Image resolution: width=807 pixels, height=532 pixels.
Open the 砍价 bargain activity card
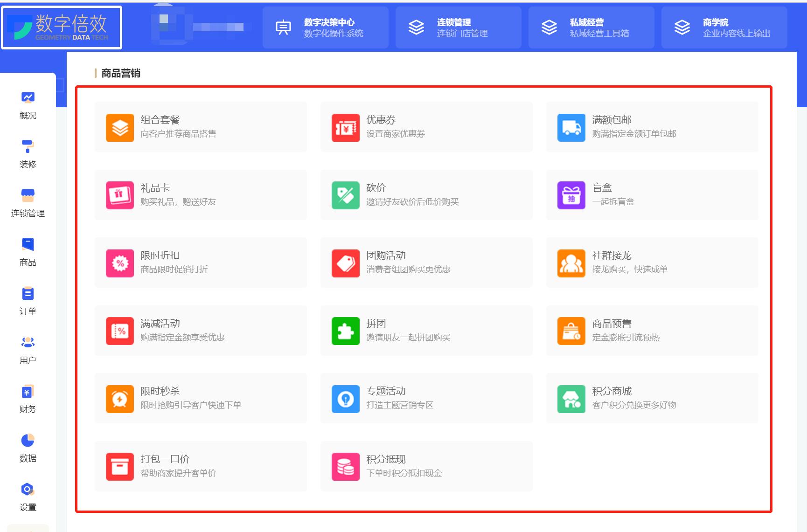[426, 194]
